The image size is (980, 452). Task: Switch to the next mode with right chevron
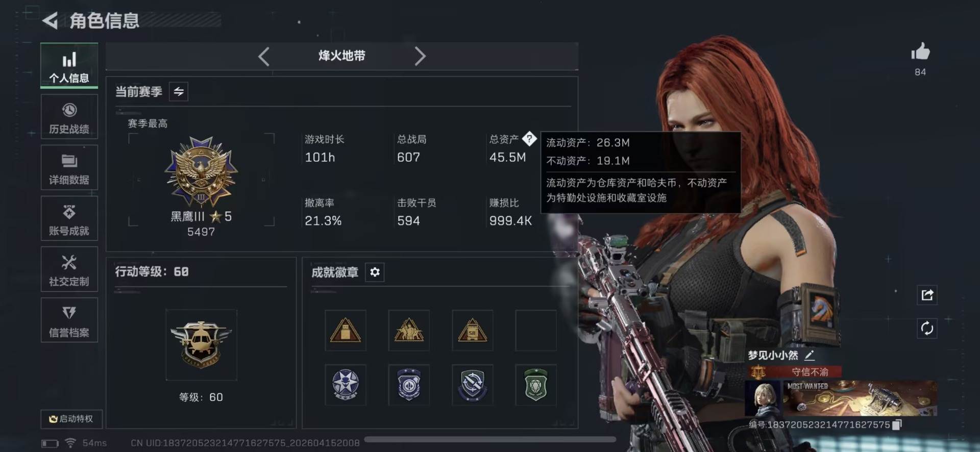tap(420, 56)
